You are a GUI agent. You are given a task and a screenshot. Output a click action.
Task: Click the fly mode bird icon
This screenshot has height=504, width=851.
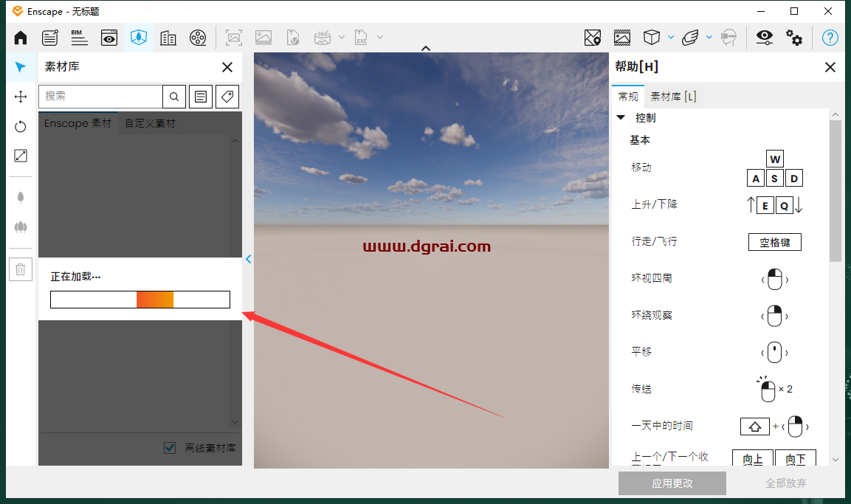[x=690, y=38]
